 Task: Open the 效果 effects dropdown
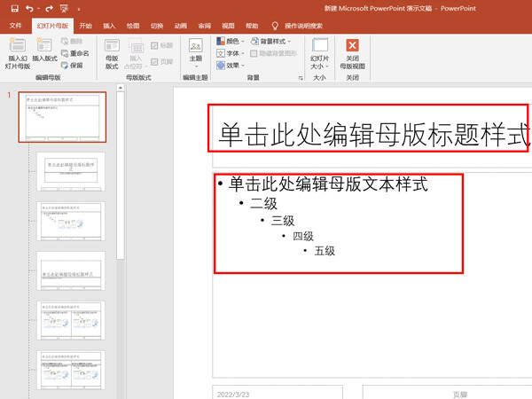pos(231,65)
